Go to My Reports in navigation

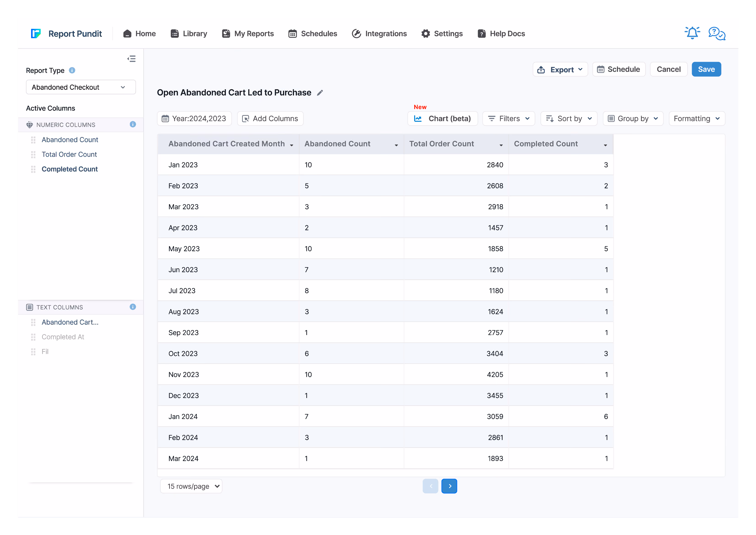[x=248, y=34]
